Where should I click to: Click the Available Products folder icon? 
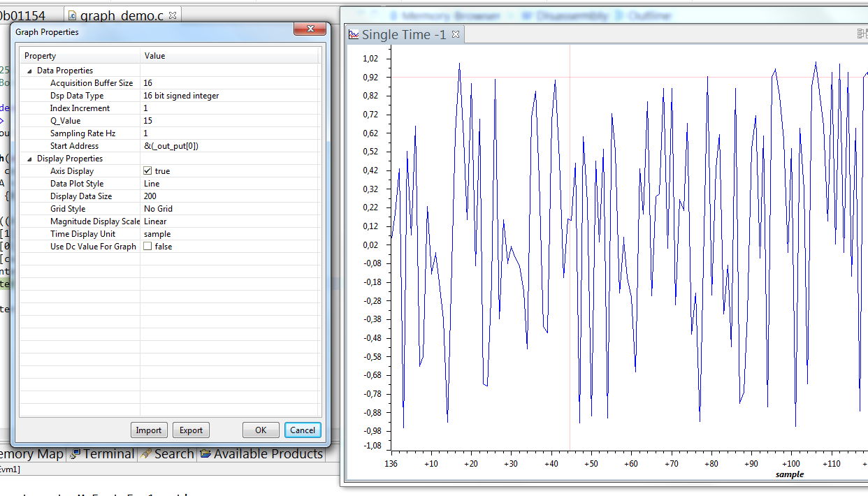point(205,453)
